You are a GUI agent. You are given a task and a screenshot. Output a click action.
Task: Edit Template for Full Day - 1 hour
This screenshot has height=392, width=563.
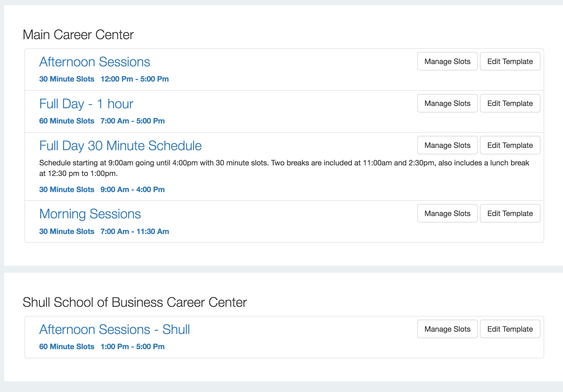[510, 103]
